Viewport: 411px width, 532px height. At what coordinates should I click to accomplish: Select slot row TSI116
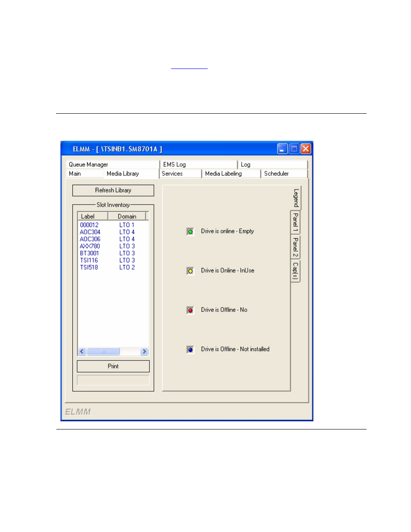pos(113,260)
